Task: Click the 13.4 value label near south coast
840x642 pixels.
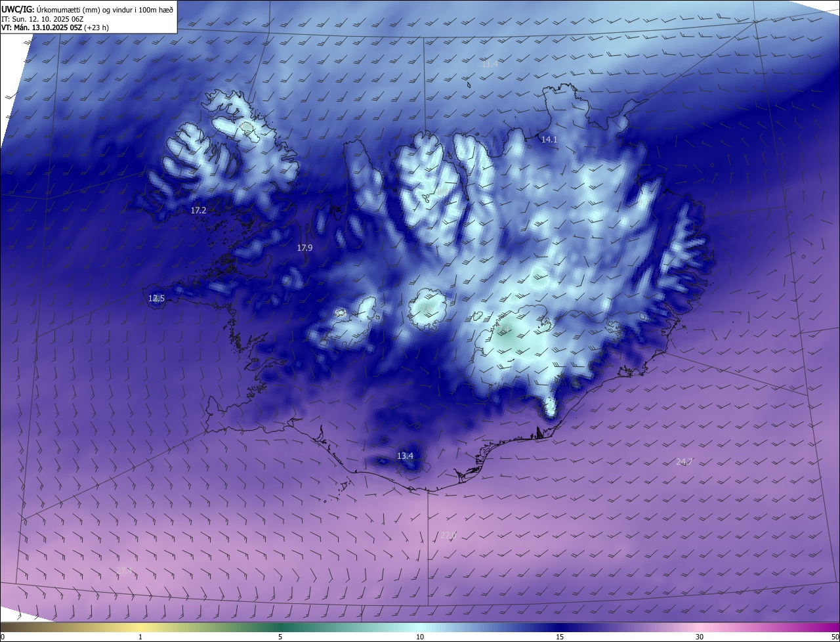Action: point(405,456)
